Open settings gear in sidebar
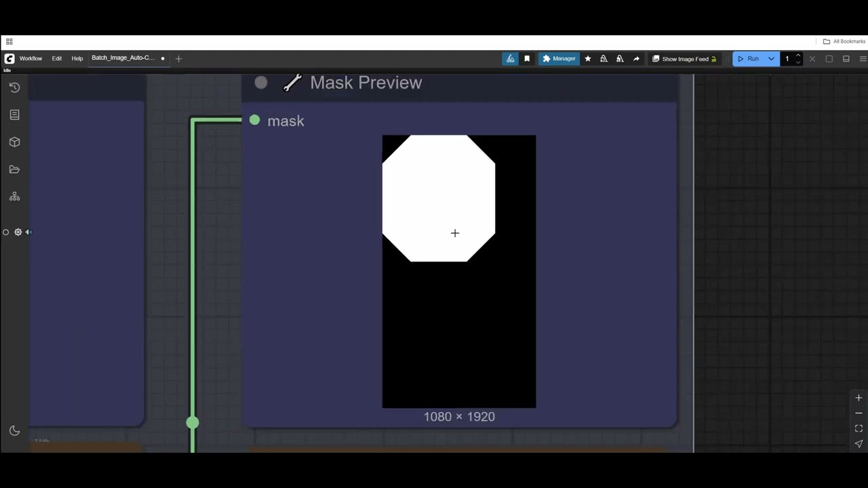868x488 pixels. (x=18, y=232)
